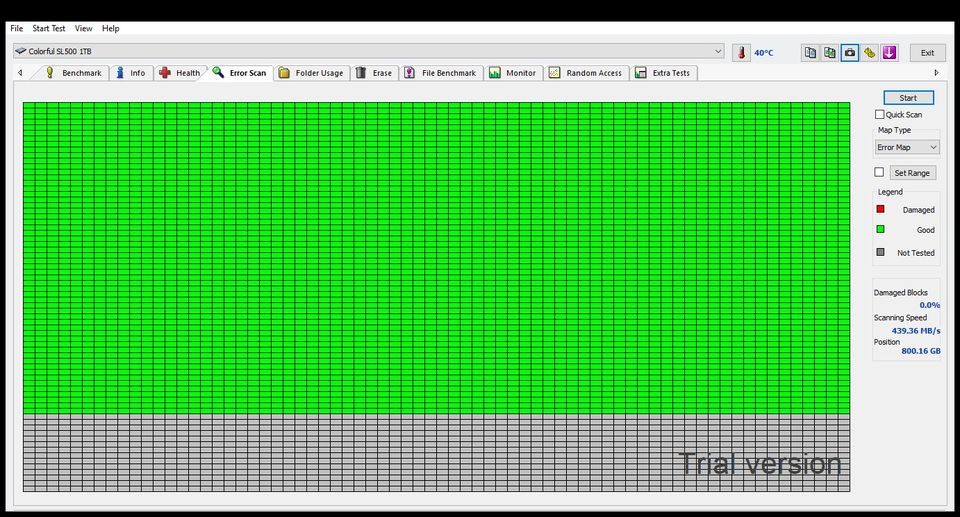The height and width of the screenshot is (517, 960).
Task: Switch to the File Benchmark tab
Action: click(x=441, y=73)
